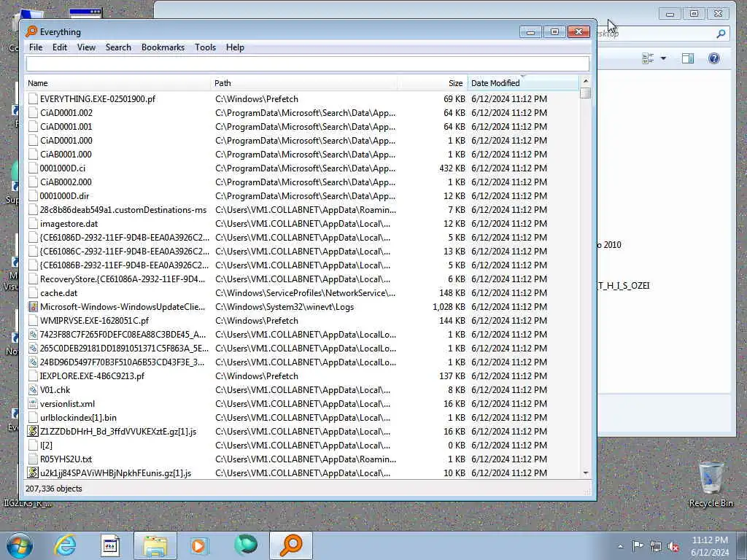Select icon of urlblockindex[1].bin
The width and height of the screenshot is (747, 560).
coord(33,417)
